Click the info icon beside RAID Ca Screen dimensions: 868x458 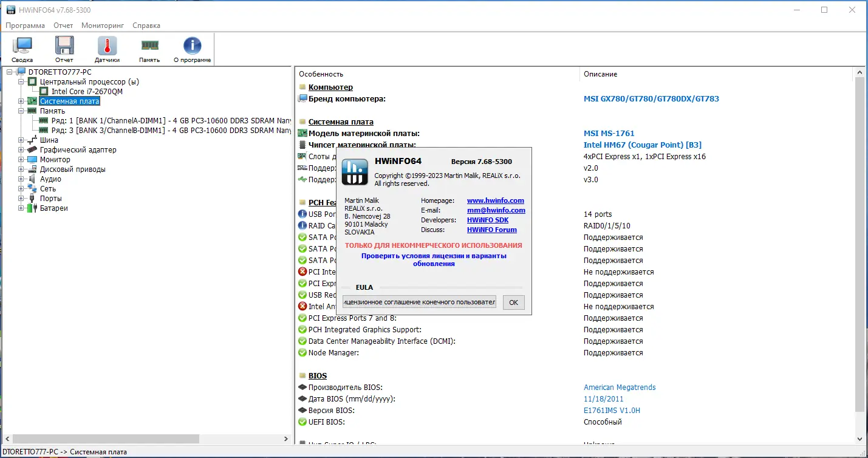[x=302, y=226]
